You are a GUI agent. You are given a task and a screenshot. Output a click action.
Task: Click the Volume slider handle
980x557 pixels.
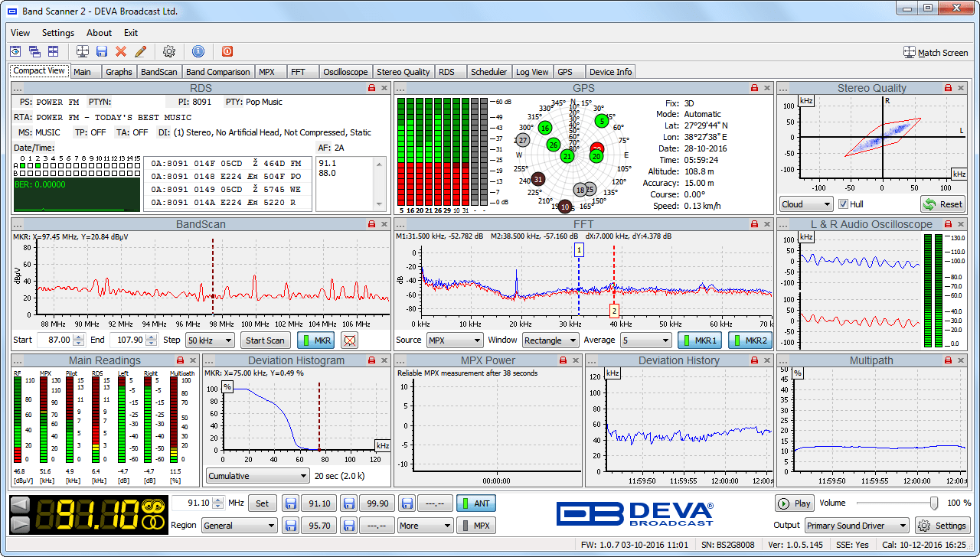(x=934, y=503)
